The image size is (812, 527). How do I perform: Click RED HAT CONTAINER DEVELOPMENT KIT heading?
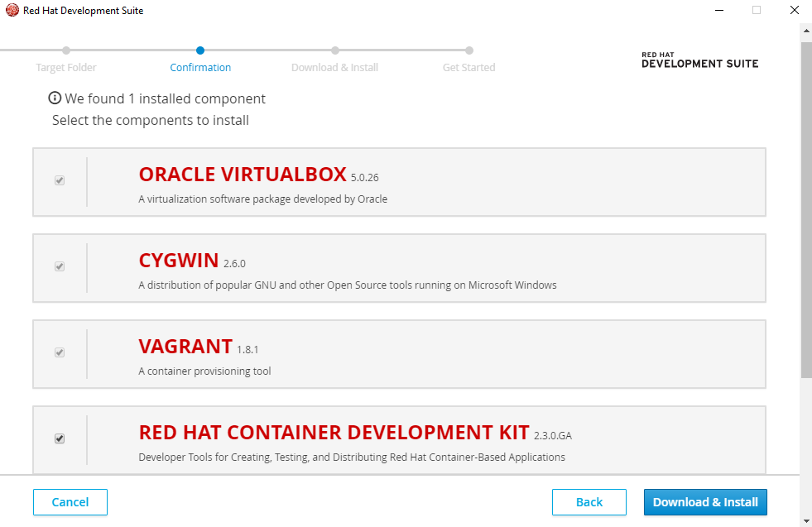coord(334,433)
